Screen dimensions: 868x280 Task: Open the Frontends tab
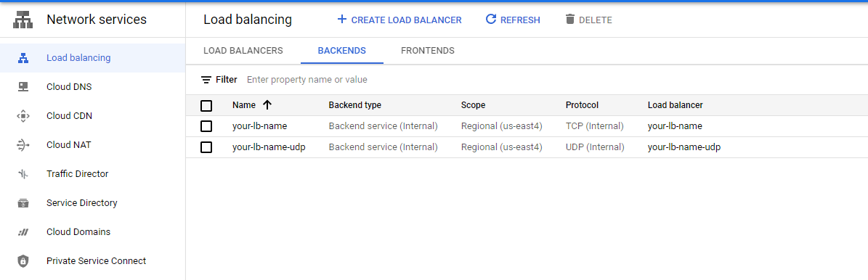click(x=427, y=50)
